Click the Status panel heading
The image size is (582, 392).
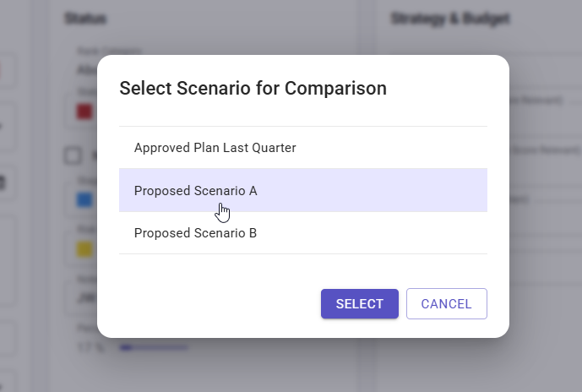(85, 18)
